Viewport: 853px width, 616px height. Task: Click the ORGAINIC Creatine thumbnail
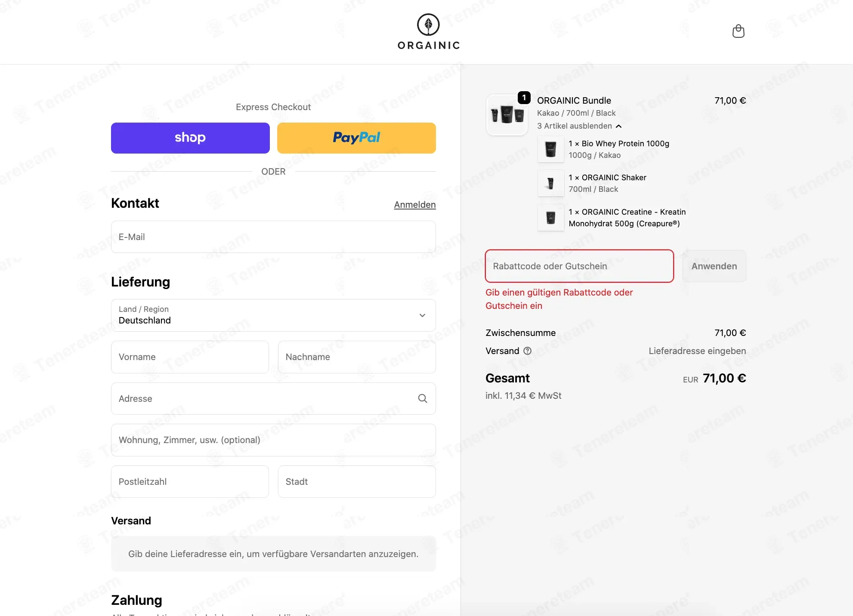pyautogui.click(x=550, y=218)
